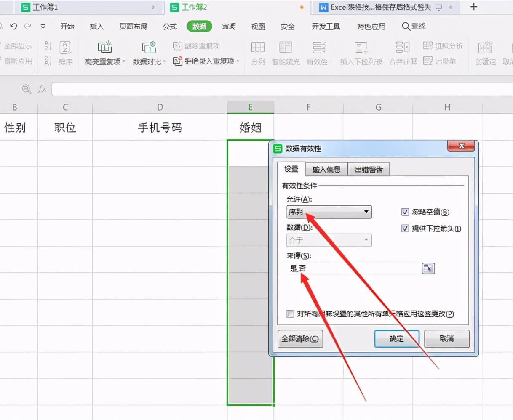
Task: Select column D header
Action: point(160,107)
